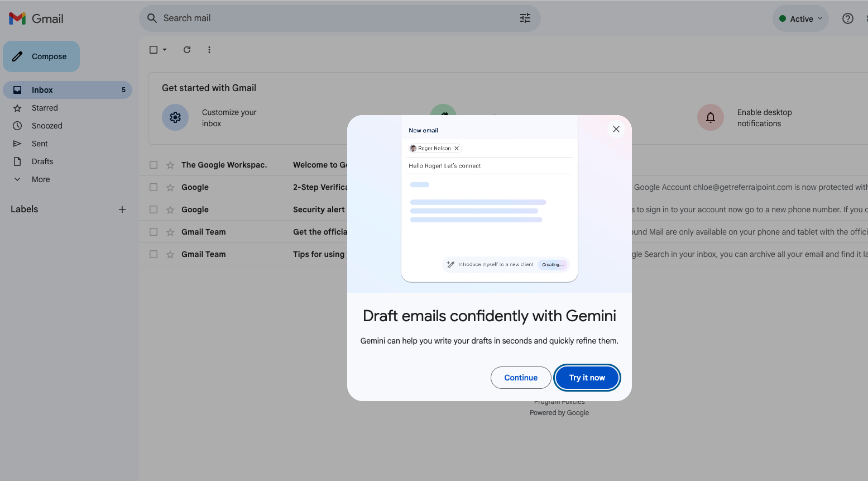868x481 pixels.
Task: Click the search magnifier icon
Action: pyautogui.click(x=152, y=18)
